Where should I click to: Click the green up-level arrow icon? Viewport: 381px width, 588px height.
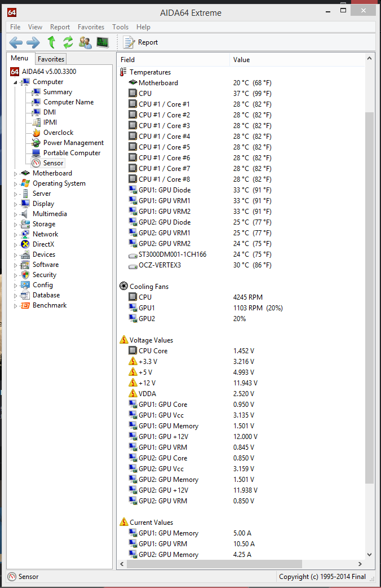coord(51,42)
